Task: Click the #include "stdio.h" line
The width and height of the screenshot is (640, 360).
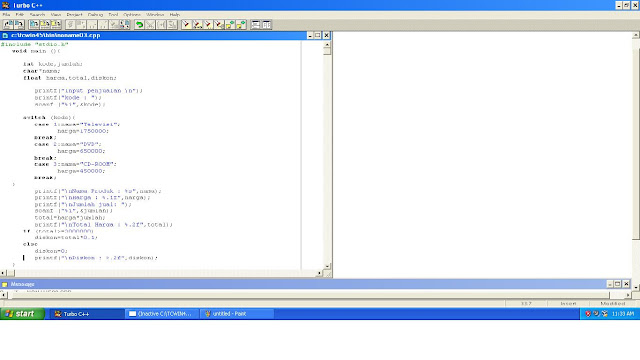Action: (35, 44)
